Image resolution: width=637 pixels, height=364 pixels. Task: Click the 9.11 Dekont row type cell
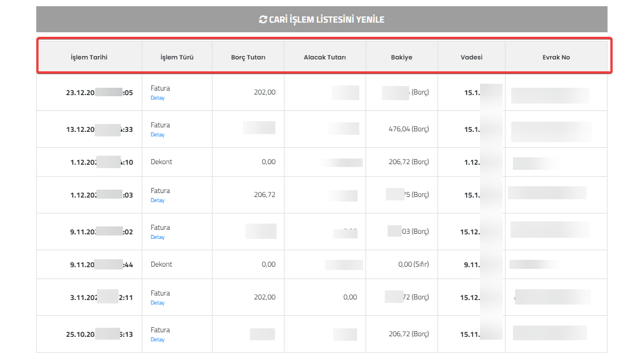[x=177, y=264]
